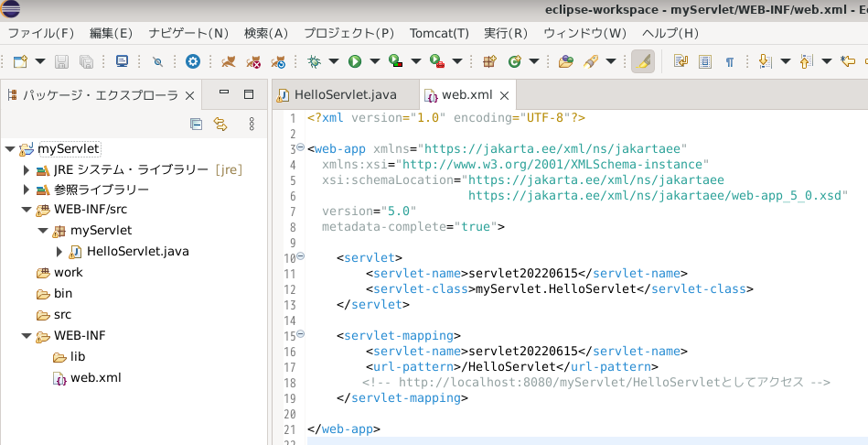This screenshot has width=868, height=445.
Task: Toggle Block Selection mode icon
Action: coord(704,61)
